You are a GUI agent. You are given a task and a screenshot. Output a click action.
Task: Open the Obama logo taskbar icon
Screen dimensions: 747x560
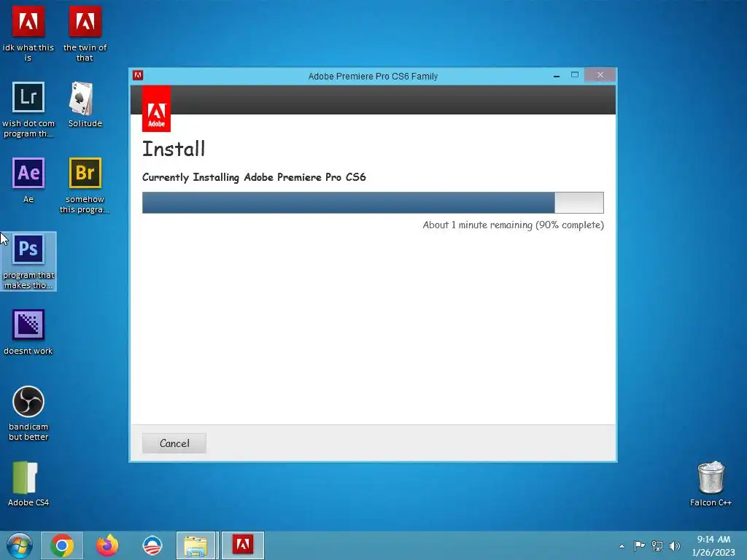tap(152, 545)
